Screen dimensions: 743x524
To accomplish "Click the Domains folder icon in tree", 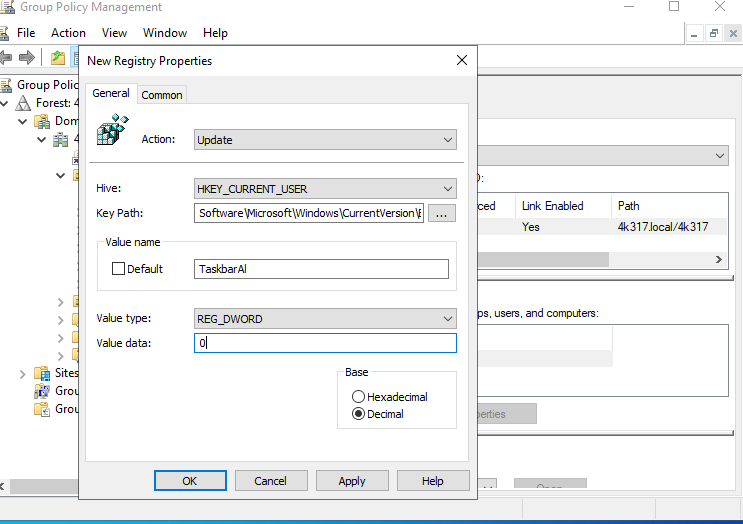I will (x=42, y=121).
